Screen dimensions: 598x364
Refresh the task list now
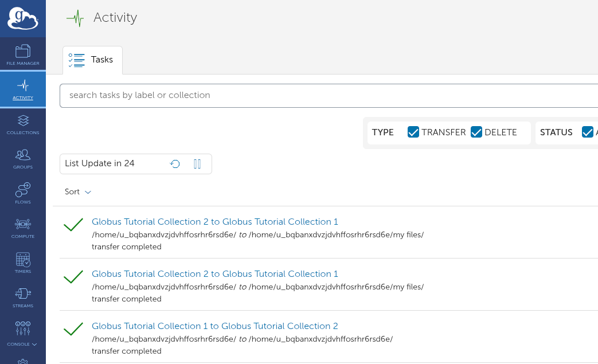coord(175,164)
